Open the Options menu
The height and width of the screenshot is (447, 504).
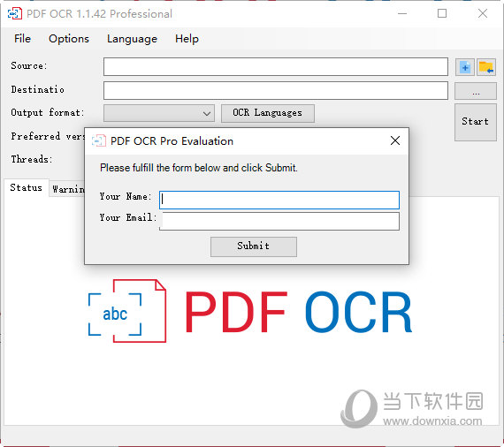(x=69, y=39)
